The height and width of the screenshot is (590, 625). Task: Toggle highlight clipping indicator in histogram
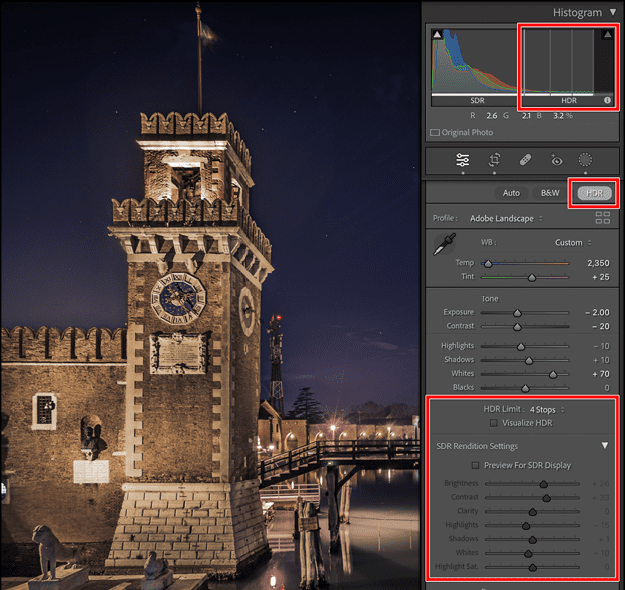[x=607, y=34]
